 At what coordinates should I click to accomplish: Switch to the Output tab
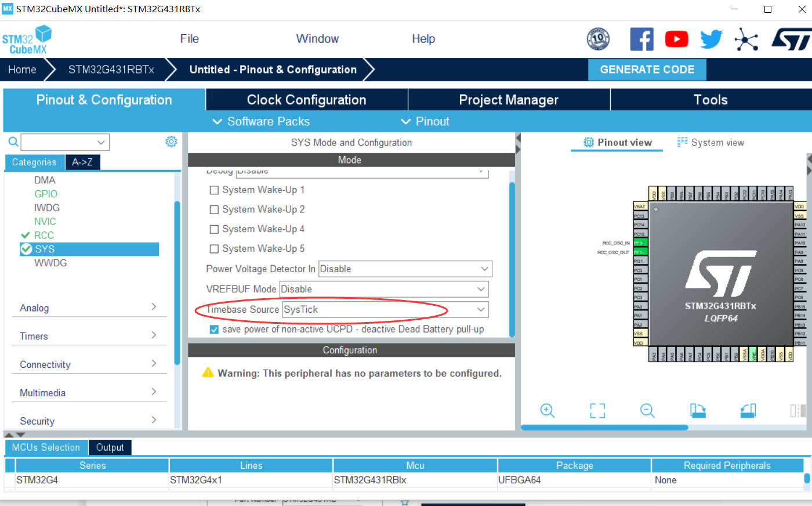tap(110, 447)
